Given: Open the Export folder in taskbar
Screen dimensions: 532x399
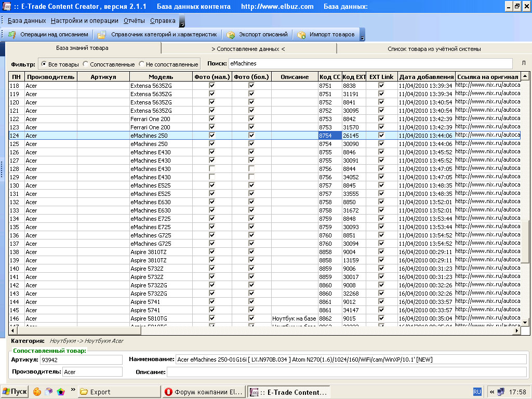Looking at the screenshot, I should [x=119, y=392].
